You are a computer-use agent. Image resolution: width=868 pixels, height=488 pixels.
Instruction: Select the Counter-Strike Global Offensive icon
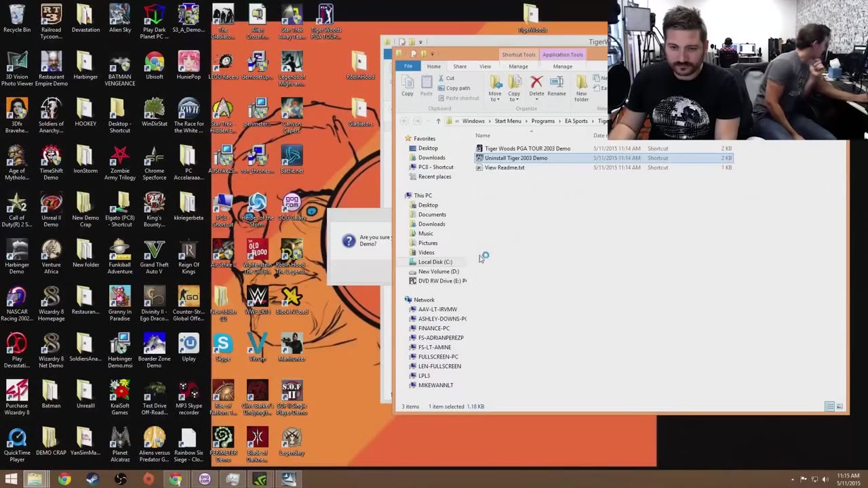[189, 304]
